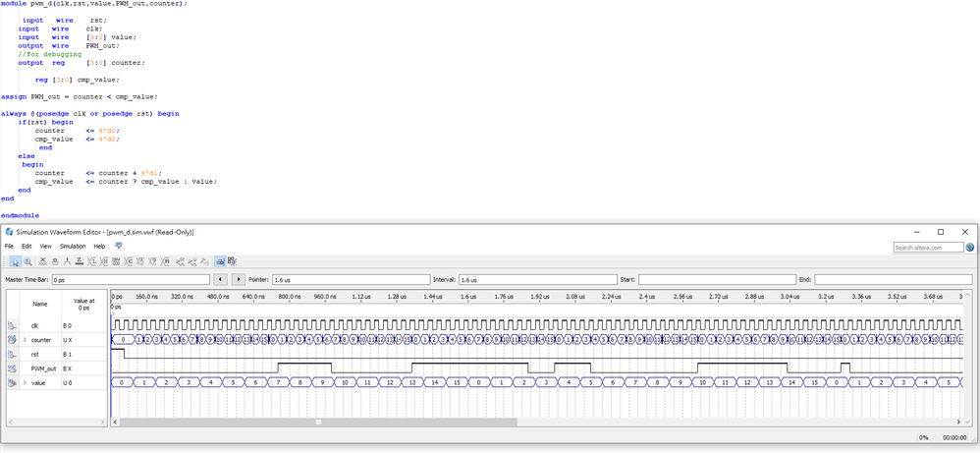This screenshot has height=453, width=980.
Task: Run timing simulation icon
Action: click(192, 261)
